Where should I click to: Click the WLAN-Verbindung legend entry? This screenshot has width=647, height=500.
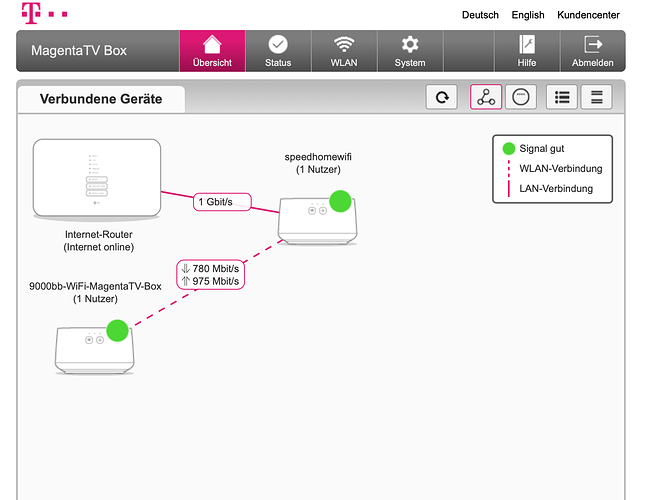(x=555, y=168)
